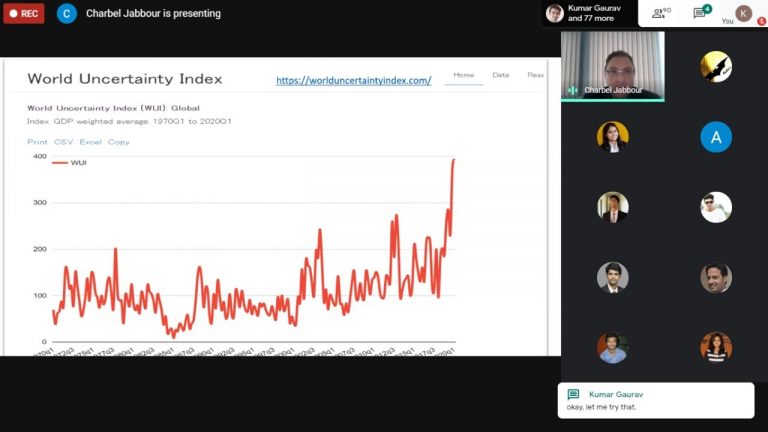Click Kumar Gaurav's avatar at top
Image resolution: width=768 pixels, height=432 pixels.
tap(554, 13)
